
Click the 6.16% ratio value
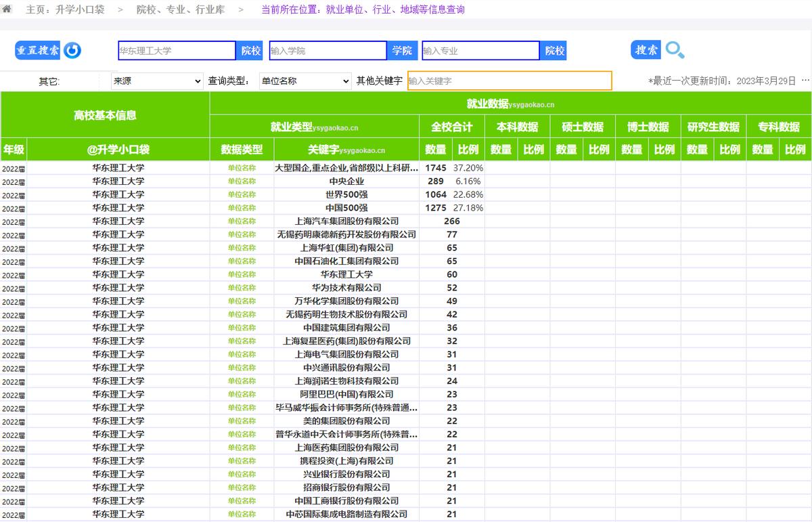coord(468,181)
